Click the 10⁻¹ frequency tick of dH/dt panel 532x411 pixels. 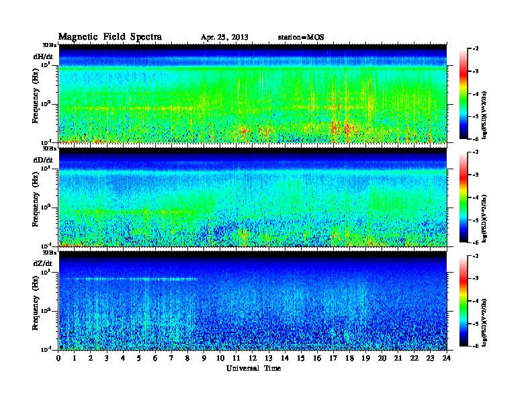(x=45, y=142)
